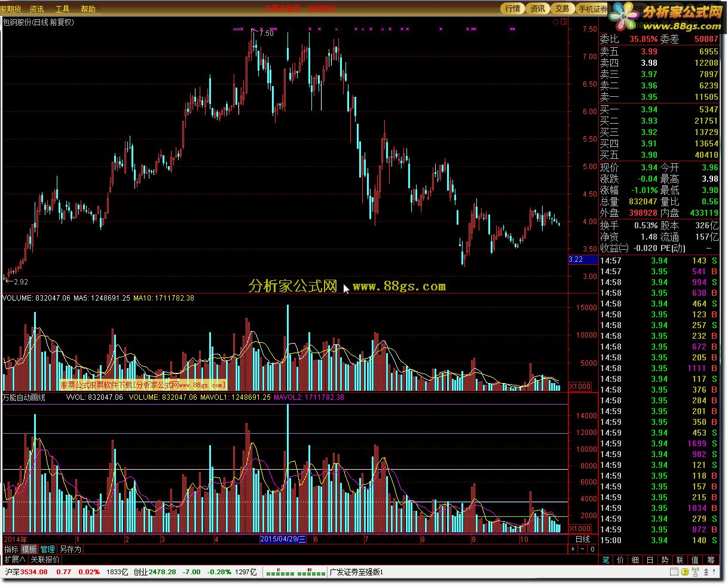Click the highlighted date 2015/04/29/三
The width and height of the screenshot is (728, 585).
[x=283, y=539]
